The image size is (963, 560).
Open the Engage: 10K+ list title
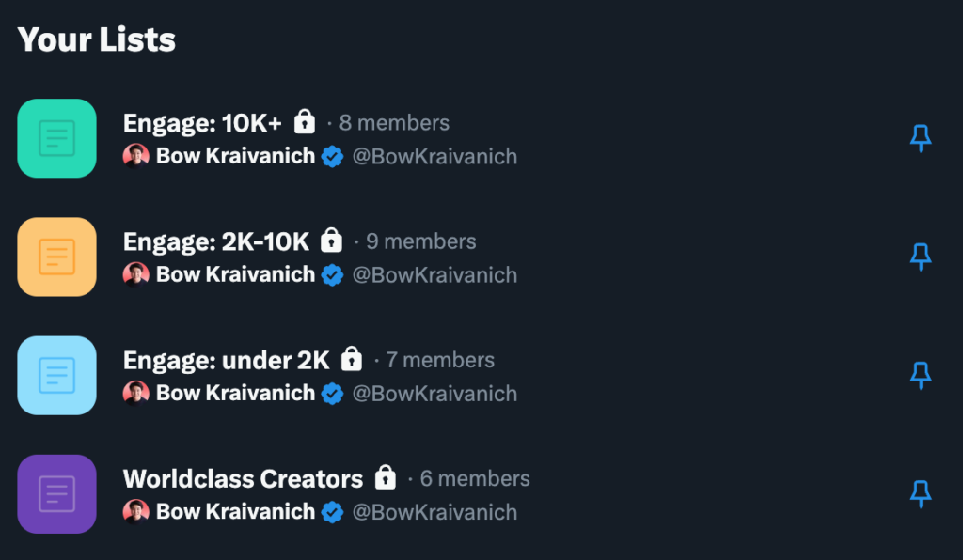[x=202, y=123]
